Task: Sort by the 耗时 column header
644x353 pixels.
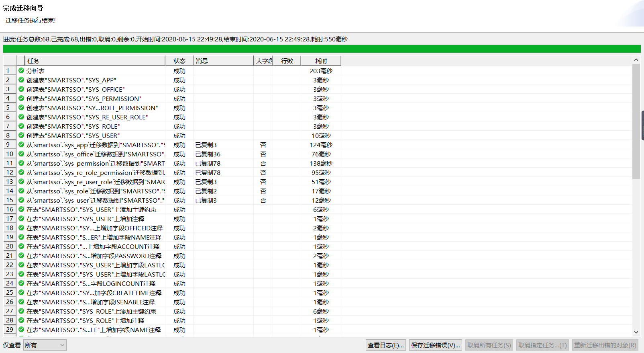Action: (321, 61)
